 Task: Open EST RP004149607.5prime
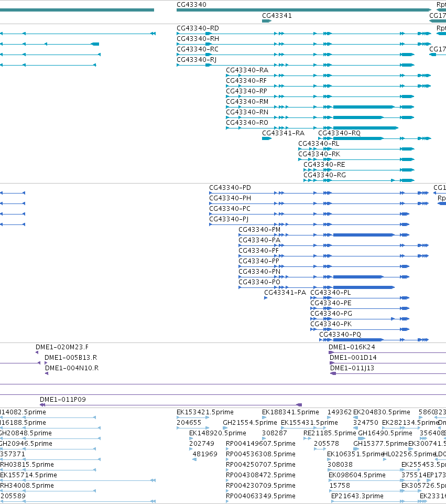(x=260, y=444)
